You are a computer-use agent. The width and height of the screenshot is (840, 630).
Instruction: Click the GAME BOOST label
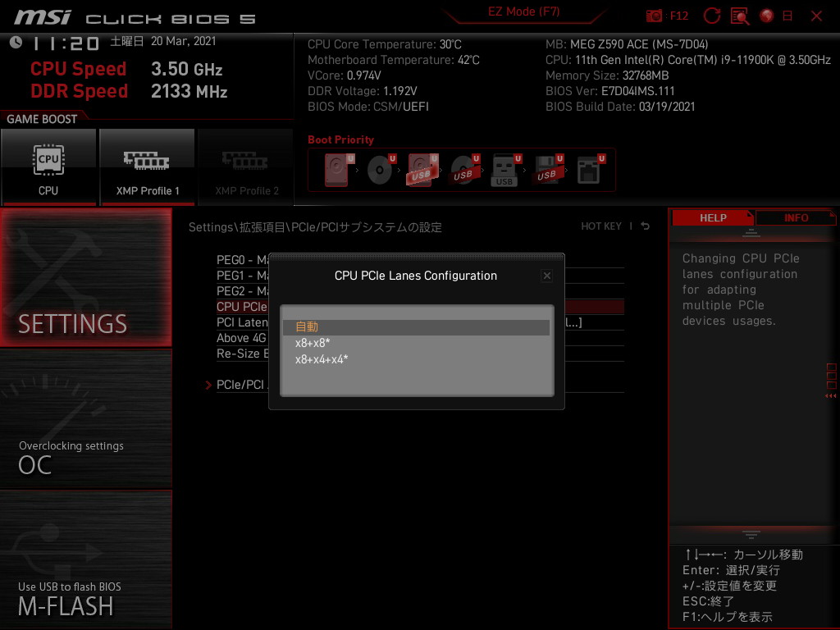(x=42, y=119)
